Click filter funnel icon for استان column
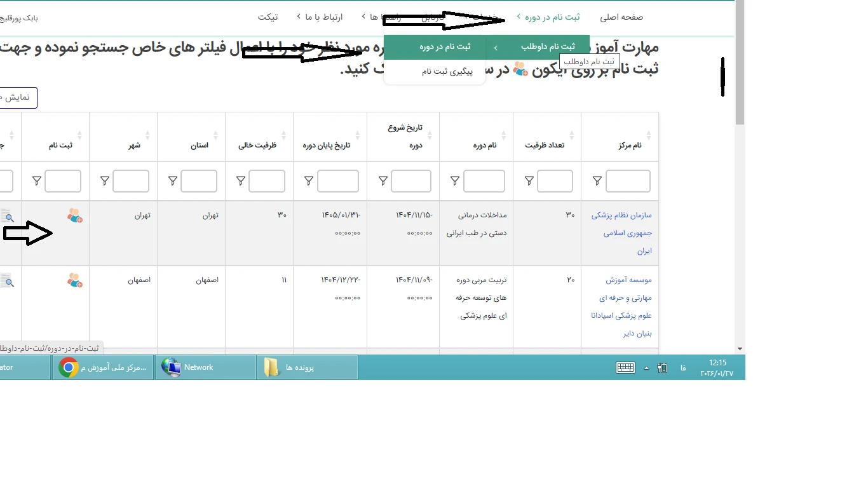 (173, 181)
